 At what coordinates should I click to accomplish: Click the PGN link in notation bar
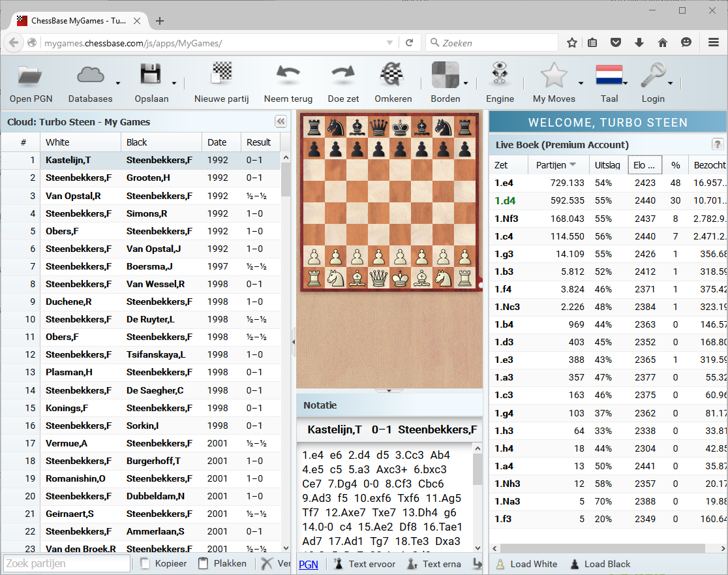(x=307, y=563)
